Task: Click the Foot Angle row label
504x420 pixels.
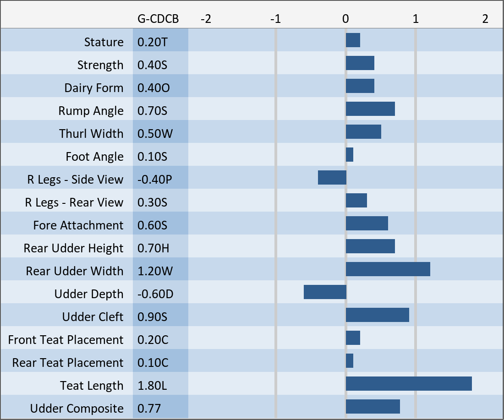Action: click(94, 157)
